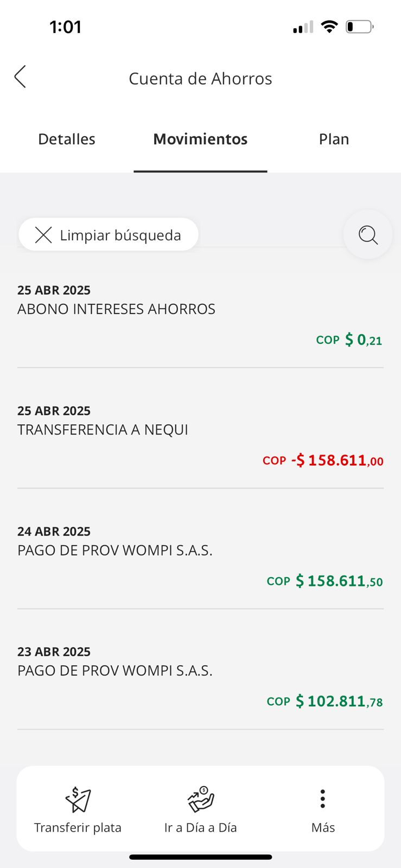Tap the Cuenta de Ahorros title
The height and width of the screenshot is (868, 401).
click(x=200, y=79)
